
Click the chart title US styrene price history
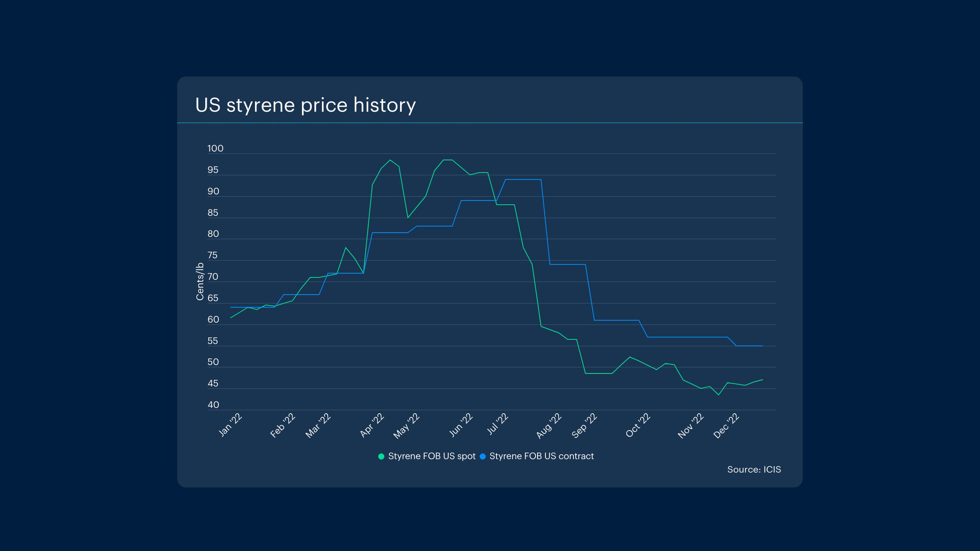[305, 105]
